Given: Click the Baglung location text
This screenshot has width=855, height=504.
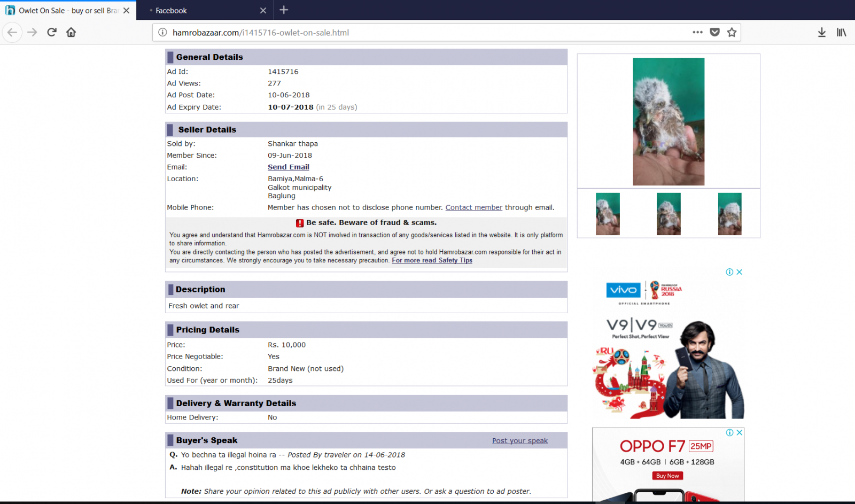Looking at the screenshot, I should click(282, 196).
